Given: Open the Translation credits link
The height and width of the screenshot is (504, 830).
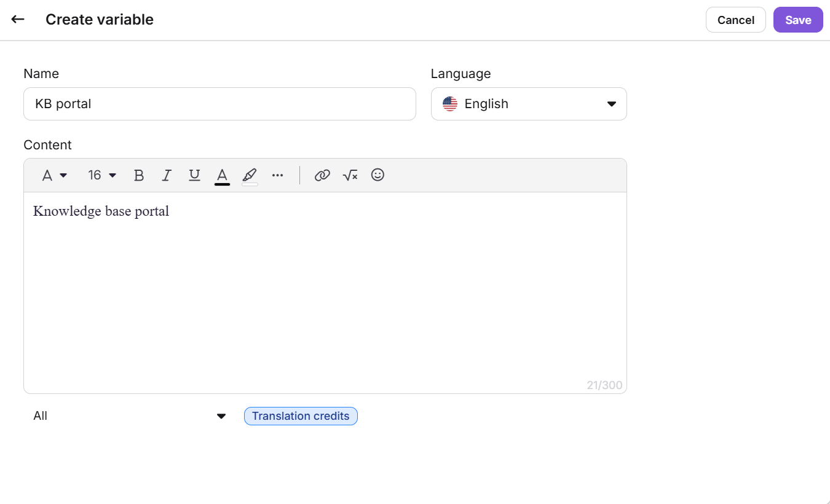Looking at the screenshot, I should tap(300, 415).
